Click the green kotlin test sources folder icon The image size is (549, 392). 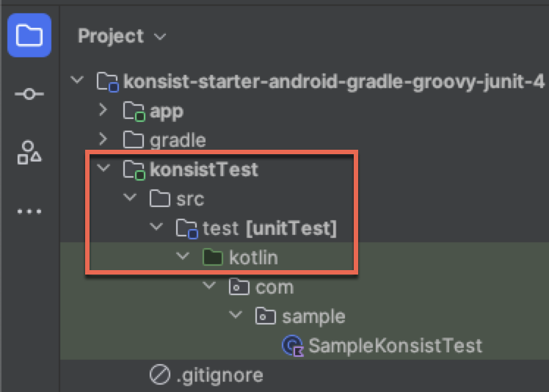click(213, 258)
